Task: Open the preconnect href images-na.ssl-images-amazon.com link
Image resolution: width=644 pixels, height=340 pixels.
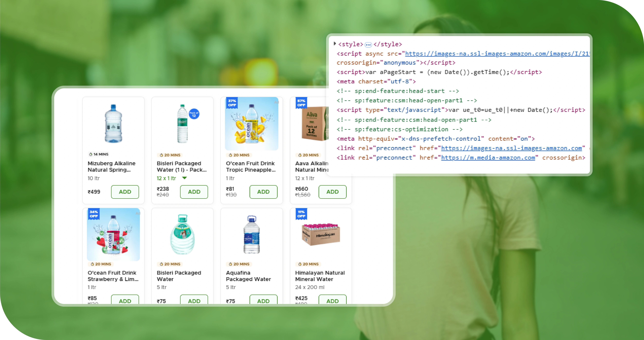Action: [x=511, y=148]
